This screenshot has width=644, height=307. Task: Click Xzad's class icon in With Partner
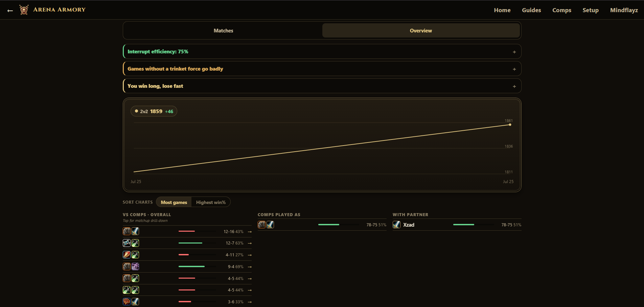(396, 225)
